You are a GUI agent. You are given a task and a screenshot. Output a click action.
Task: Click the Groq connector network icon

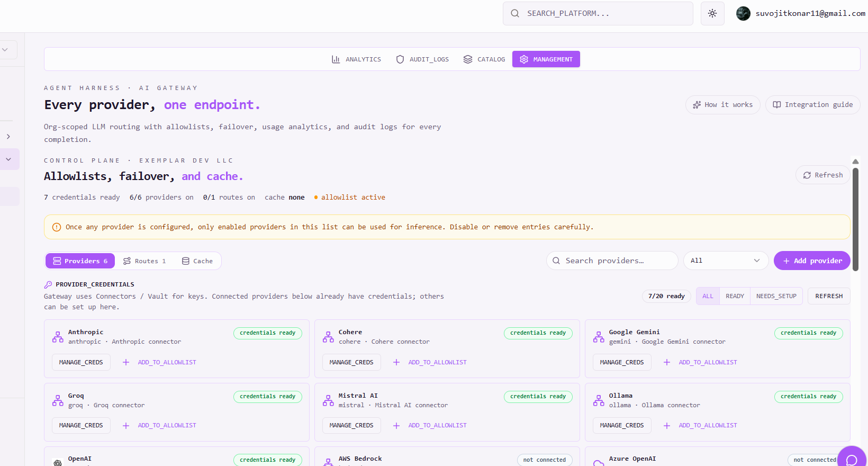coord(58,400)
